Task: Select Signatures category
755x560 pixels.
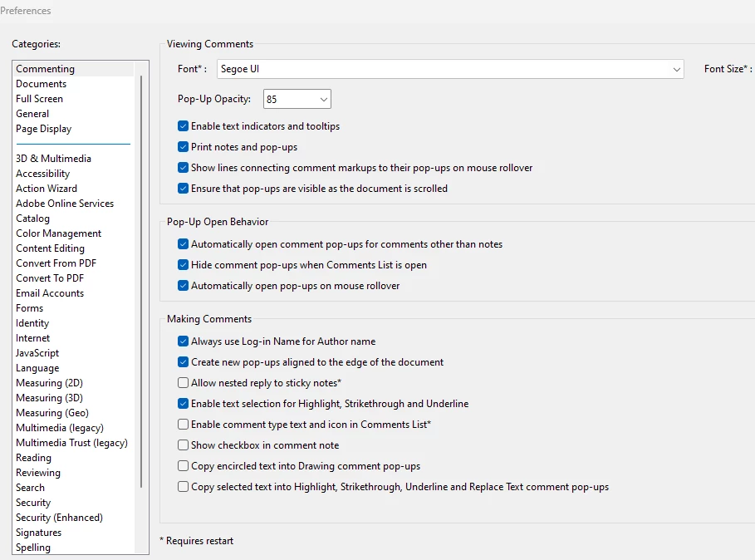Action: pos(74,532)
